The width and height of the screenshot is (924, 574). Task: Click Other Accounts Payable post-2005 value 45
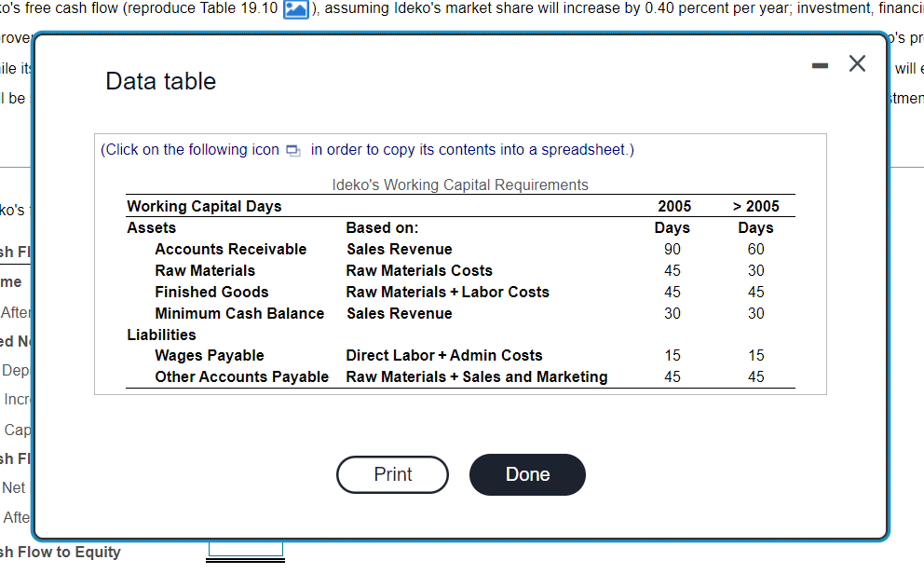[756, 376]
